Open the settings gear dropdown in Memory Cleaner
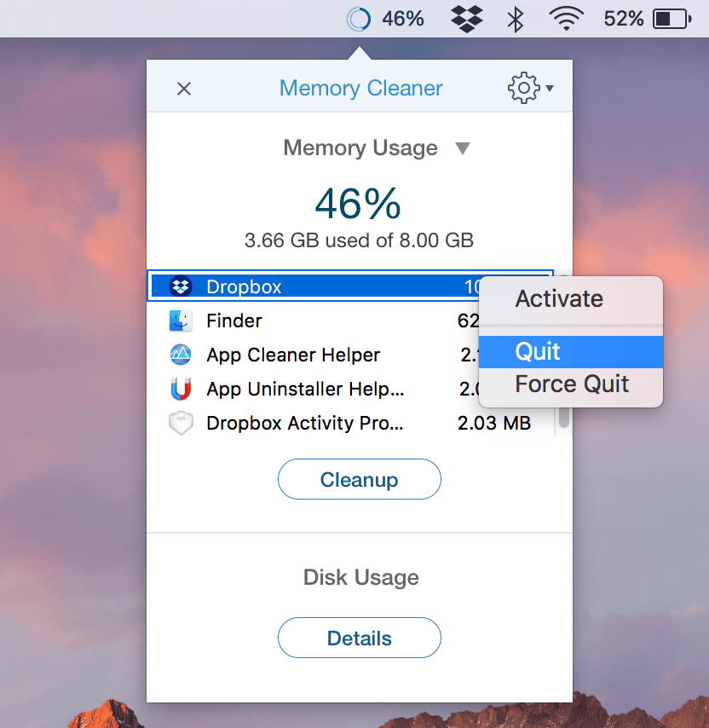The width and height of the screenshot is (709, 728). [523, 88]
